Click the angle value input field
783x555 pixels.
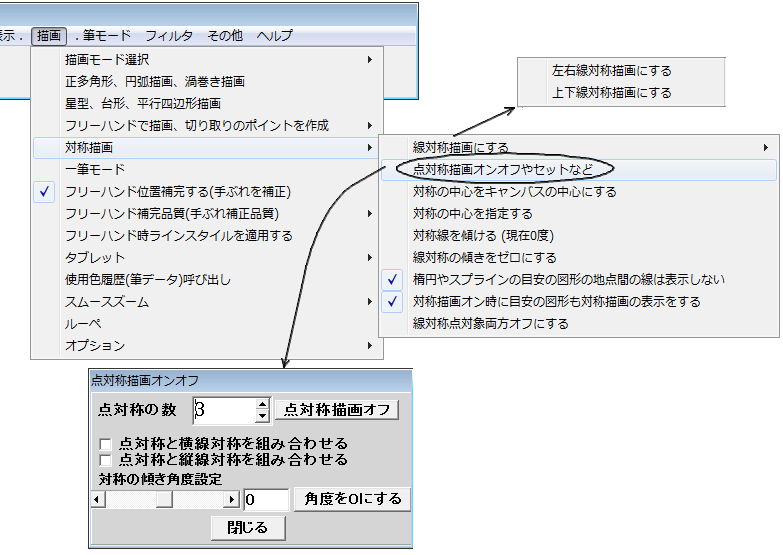266,499
